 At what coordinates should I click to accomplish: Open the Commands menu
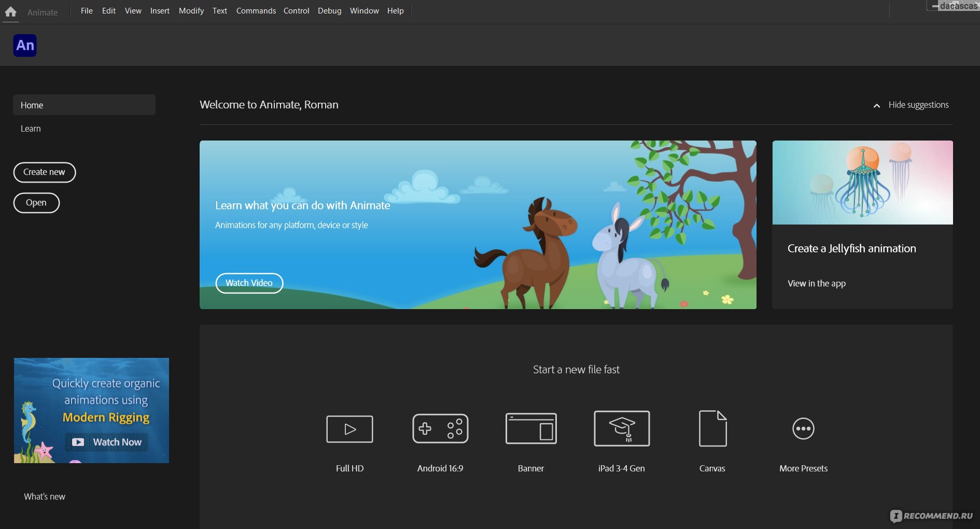click(256, 11)
